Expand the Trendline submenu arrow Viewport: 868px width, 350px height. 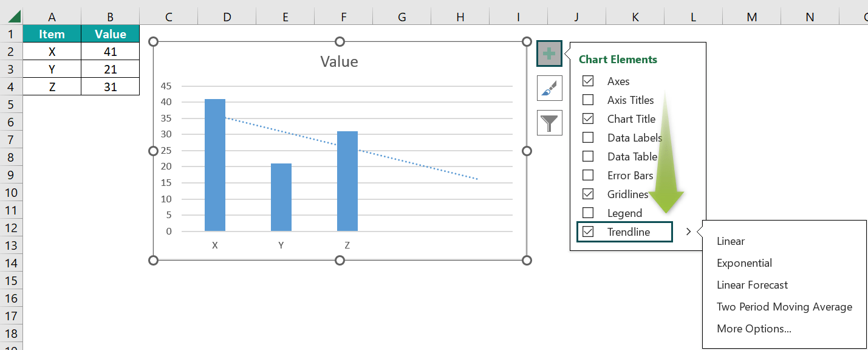pyautogui.click(x=688, y=232)
